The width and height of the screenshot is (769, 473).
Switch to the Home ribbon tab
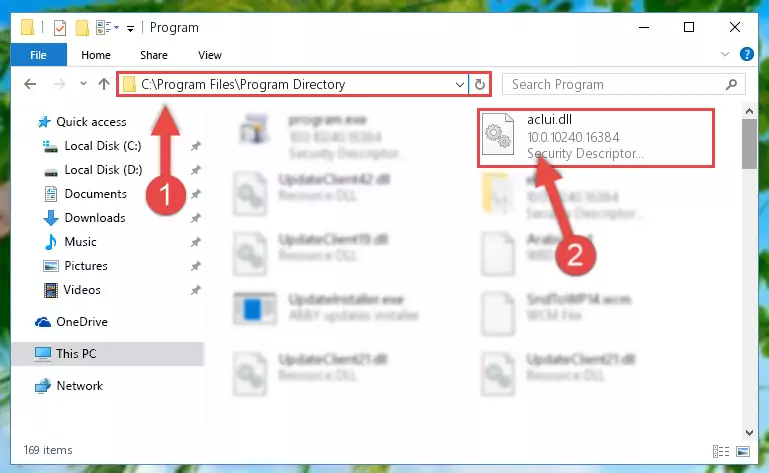[x=96, y=55]
